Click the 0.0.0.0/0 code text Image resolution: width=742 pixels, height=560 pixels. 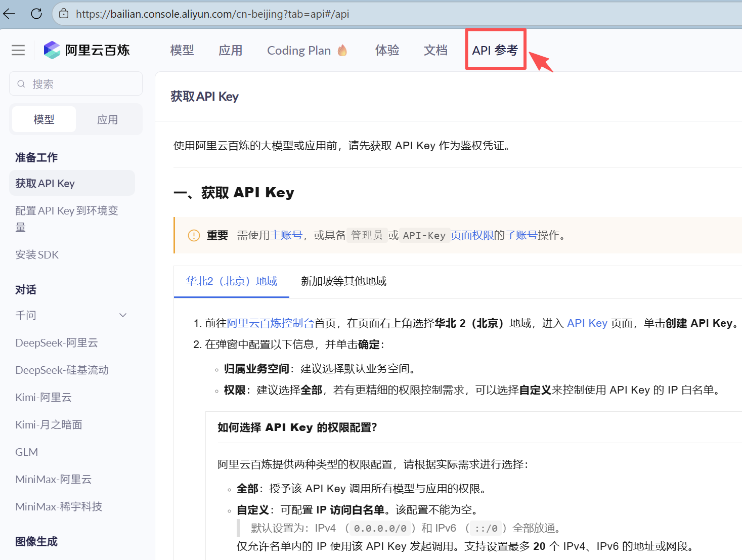pos(380,529)
